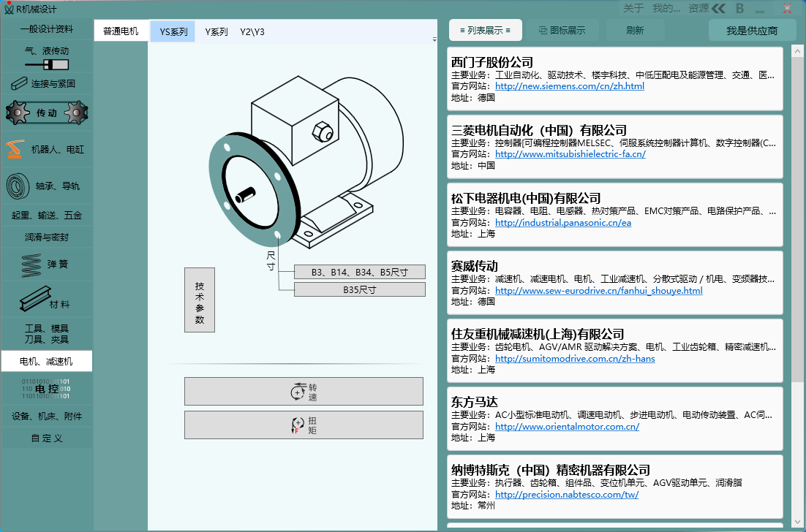Open the 资源 resources menu
This screenshot has height=532, width=806.
[698, 8]
